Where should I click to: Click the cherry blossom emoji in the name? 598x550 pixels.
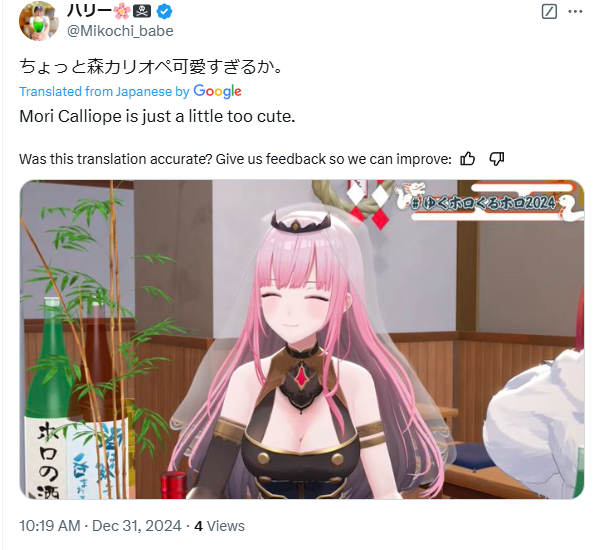tap(122, 11)
